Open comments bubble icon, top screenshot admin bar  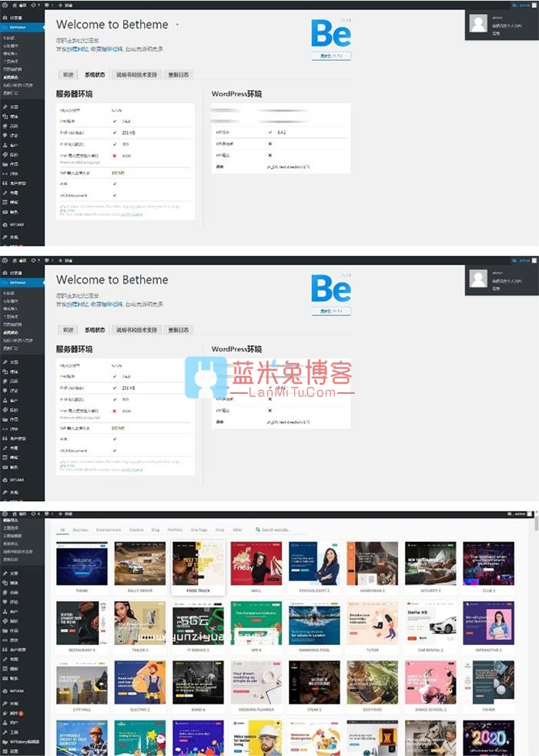click(x=47, y=5)
